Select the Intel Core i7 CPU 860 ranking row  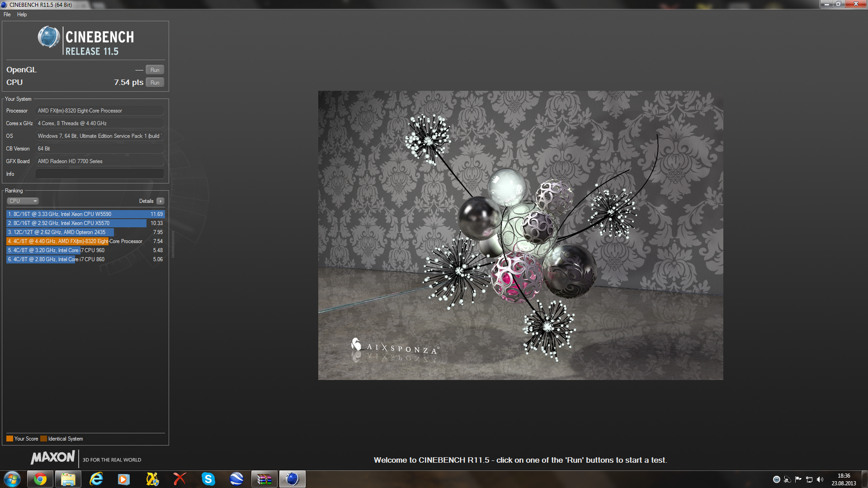(85, 259)
